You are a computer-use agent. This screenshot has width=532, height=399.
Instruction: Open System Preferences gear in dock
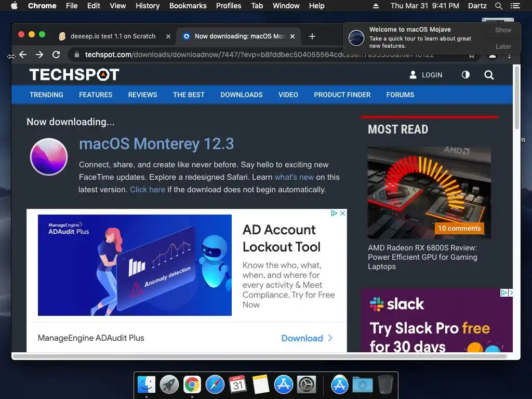click(x=307, y=385)
